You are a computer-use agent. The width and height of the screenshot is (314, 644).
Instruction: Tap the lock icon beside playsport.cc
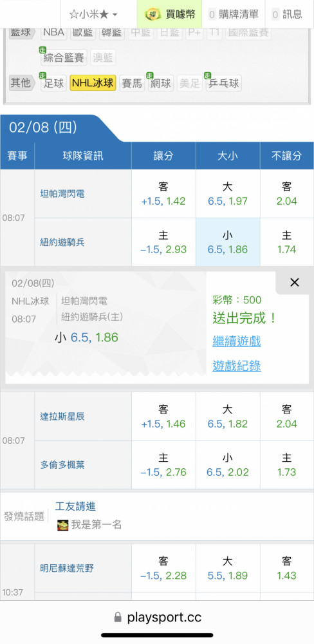click(118, 618)
